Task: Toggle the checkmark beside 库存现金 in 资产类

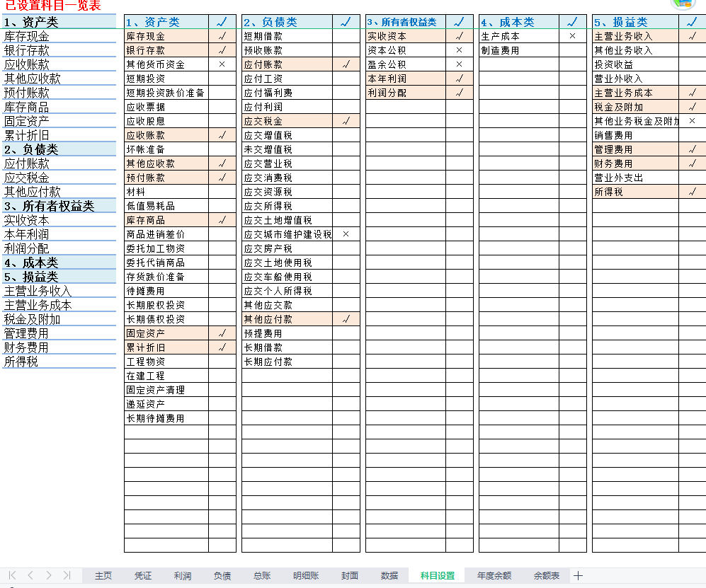Action: pyautogui.click(x=222, y=35)
